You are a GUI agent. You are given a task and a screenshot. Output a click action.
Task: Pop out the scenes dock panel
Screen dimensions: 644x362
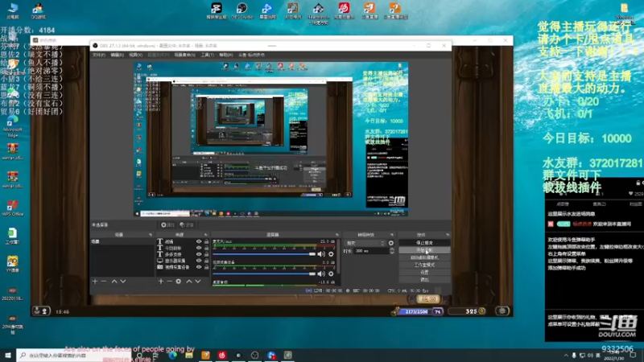pos(151,235)
